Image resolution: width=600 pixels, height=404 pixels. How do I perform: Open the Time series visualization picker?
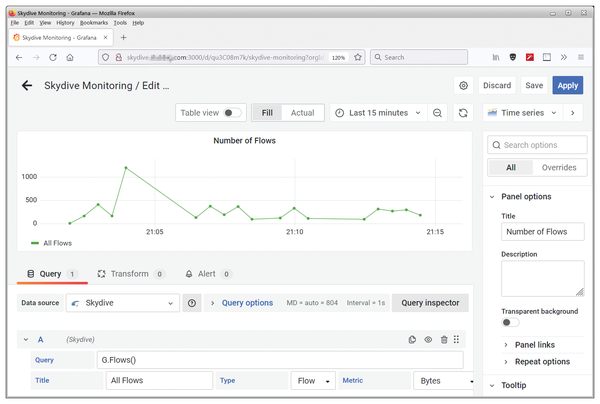click(522, 113)
